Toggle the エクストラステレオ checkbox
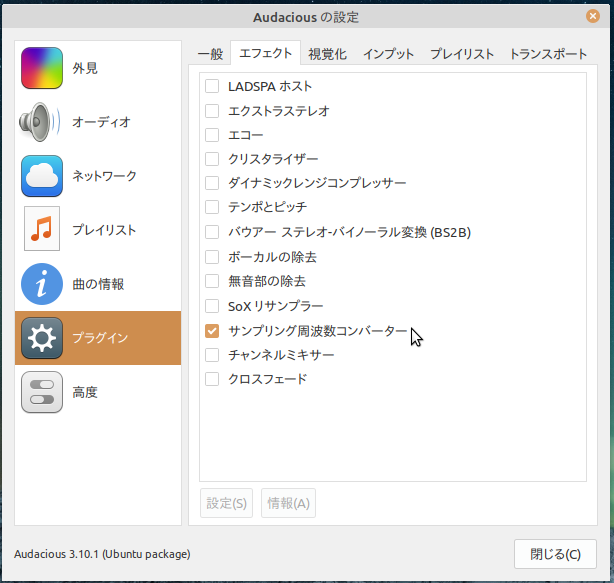The width and height of the screenshot is (614, 583). coord(212,111)
